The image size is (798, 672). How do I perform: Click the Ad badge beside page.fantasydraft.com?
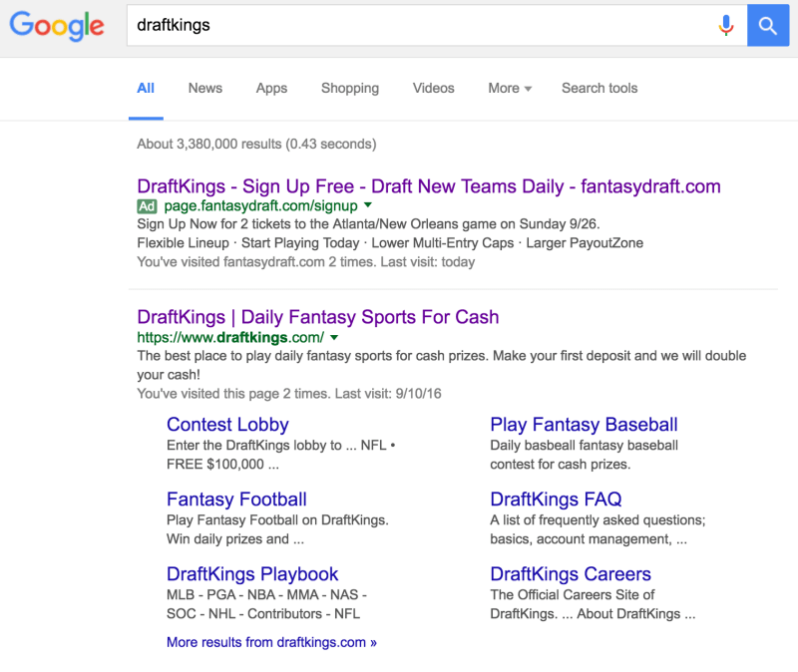[x=147, y=206]
